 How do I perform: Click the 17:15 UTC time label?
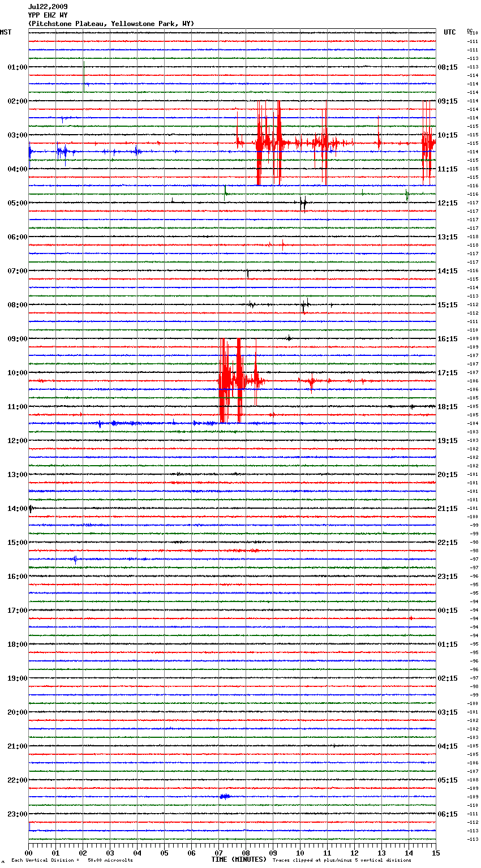448,373
